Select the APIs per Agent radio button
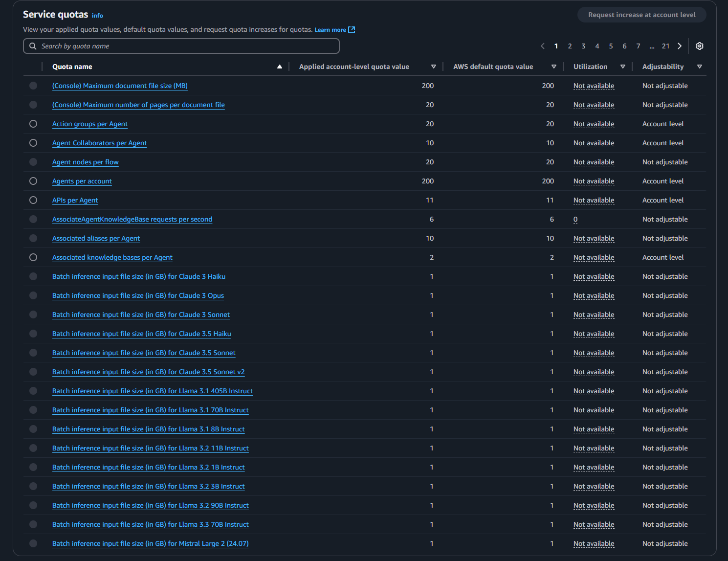The height and width of the screenshot is (561, 728). pos(33,200)
